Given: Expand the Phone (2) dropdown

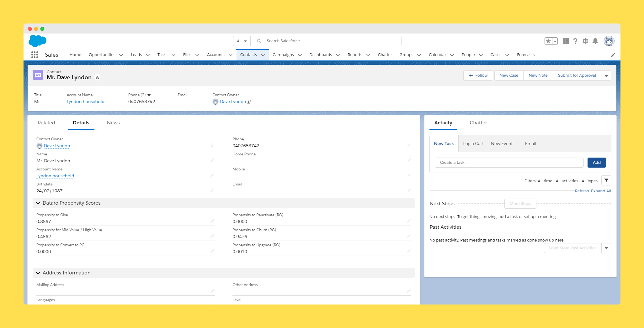Looking at the screenshot, I should [x=149, y=95].
